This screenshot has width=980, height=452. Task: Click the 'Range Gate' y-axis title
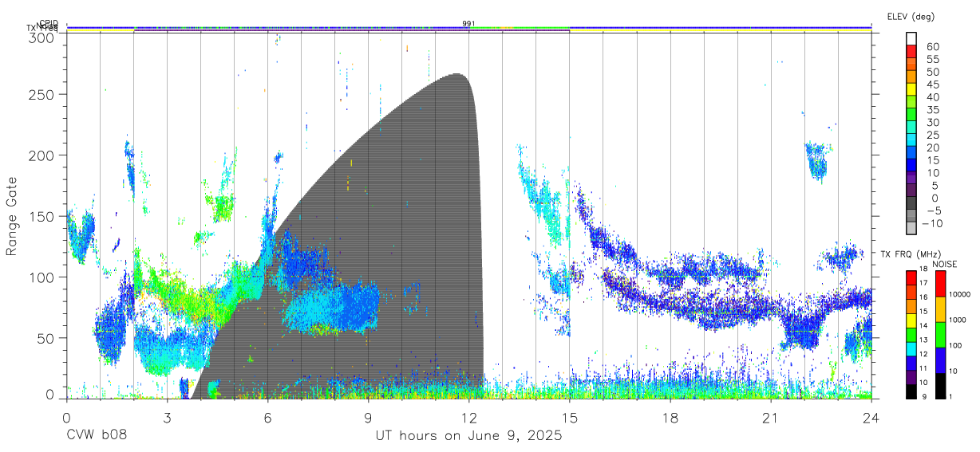pos(13,217)
